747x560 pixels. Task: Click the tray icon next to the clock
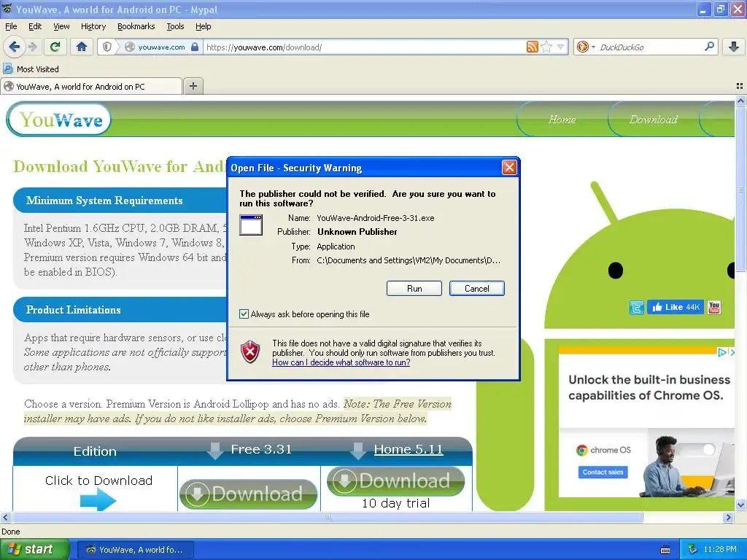693,550
